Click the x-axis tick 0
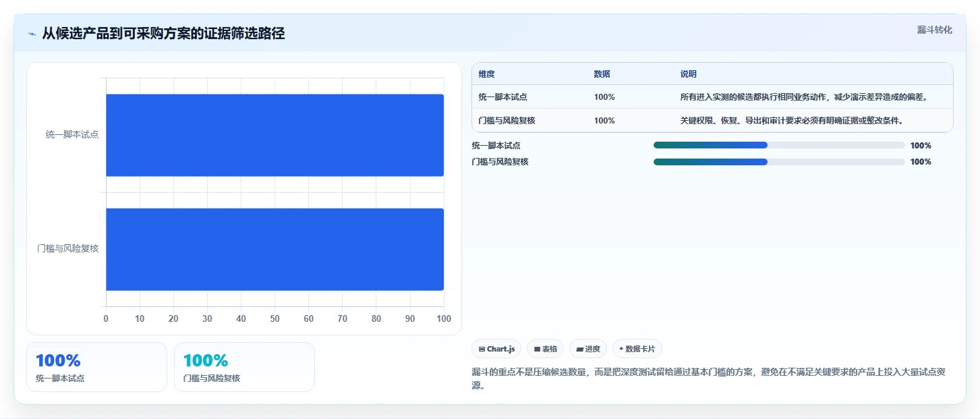The height and width of the screenshot is (419, 980). pos(106,318)
